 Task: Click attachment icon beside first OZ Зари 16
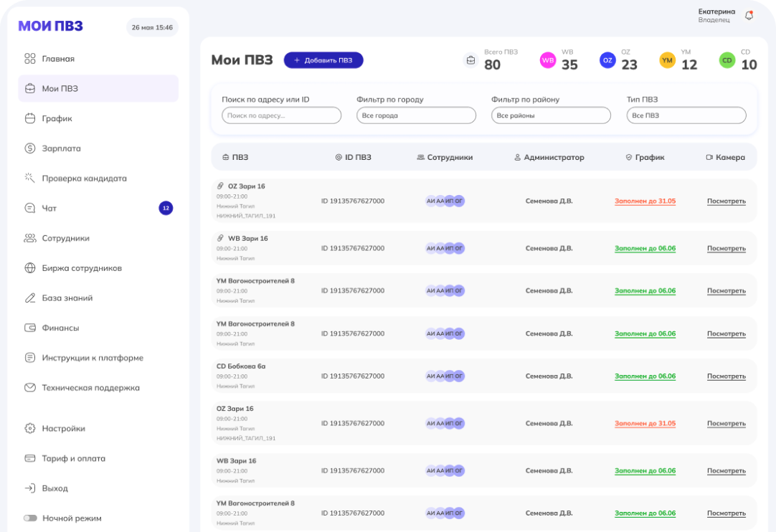[x=220, y=186]
